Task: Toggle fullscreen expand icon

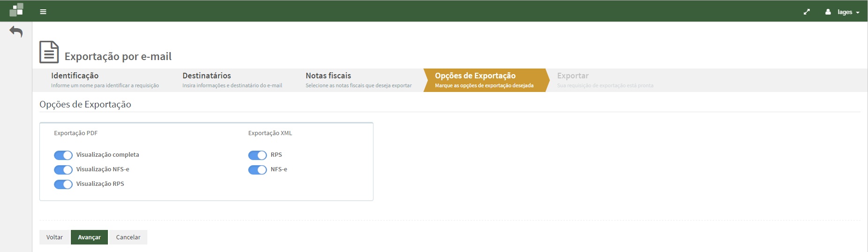Action: 807,12
